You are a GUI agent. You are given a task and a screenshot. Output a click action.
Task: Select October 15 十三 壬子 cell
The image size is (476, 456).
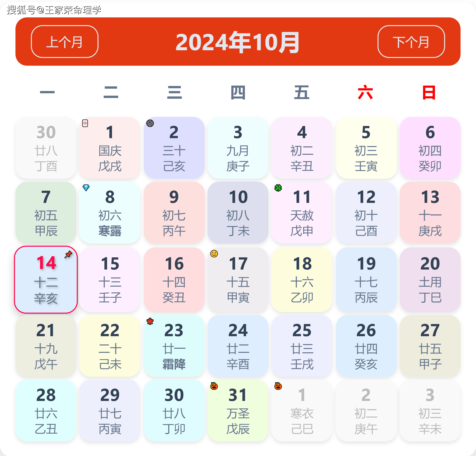click(x=110, y=280)
